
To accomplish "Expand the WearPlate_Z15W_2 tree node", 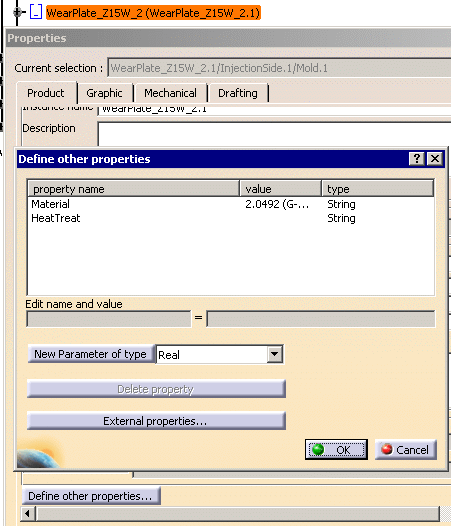I will click(x=17, y=12).
